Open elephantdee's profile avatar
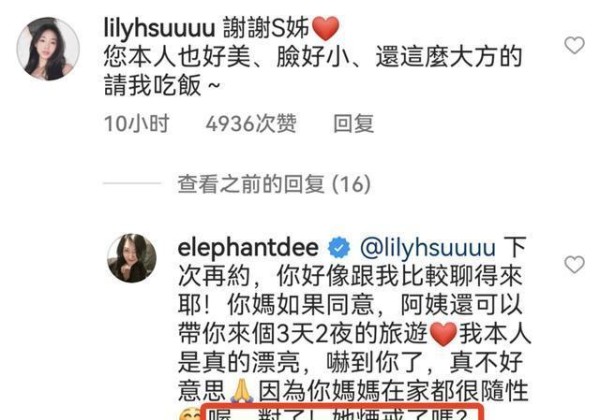 tap(132, 258)
